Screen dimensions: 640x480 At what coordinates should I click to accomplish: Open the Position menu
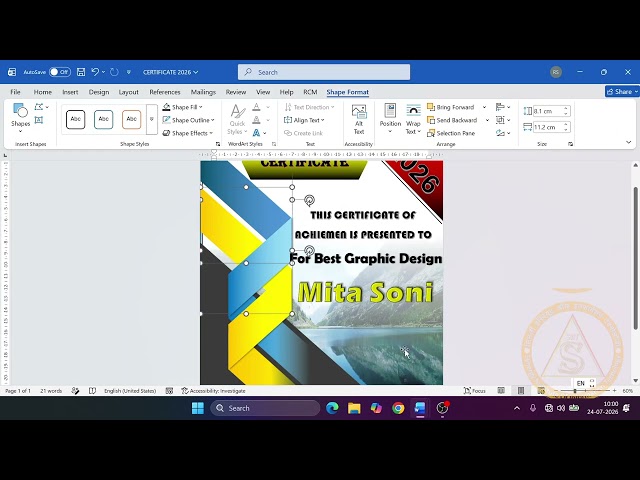390,118
